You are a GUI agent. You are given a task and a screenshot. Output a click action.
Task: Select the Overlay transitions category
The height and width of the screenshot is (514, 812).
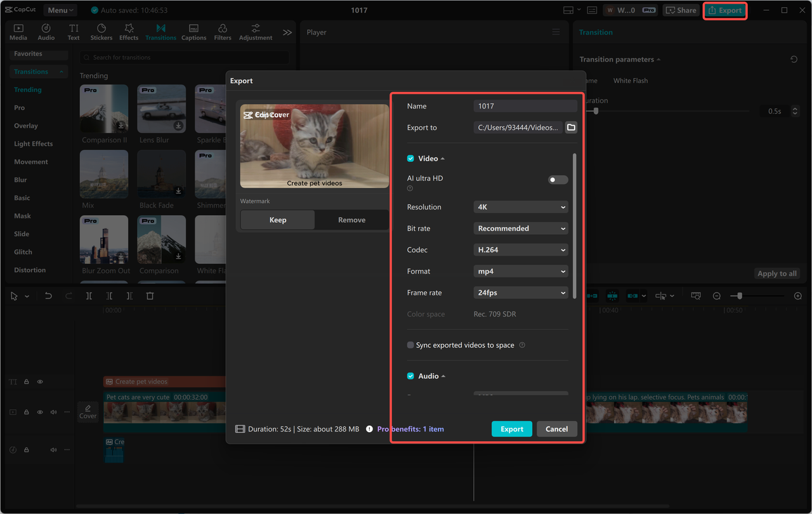[x=26, y=126]
